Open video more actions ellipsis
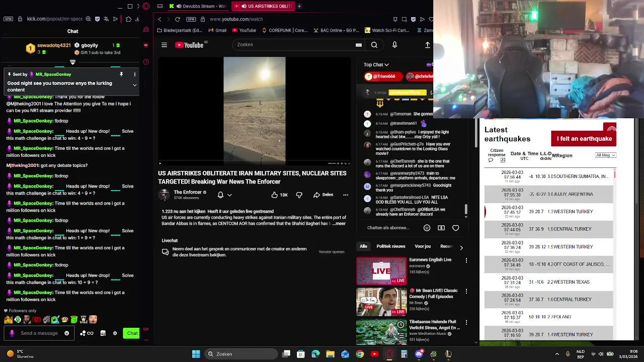This screenshot has height=362, width=644. [346, 195]
